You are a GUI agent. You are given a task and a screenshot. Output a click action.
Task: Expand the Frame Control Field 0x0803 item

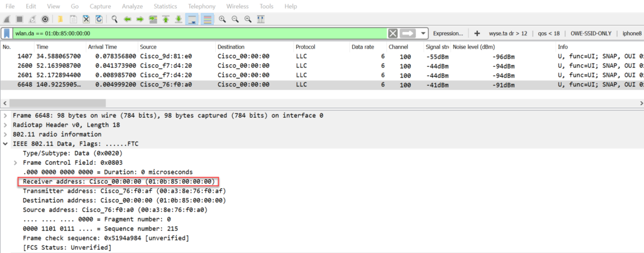(16, 162)
